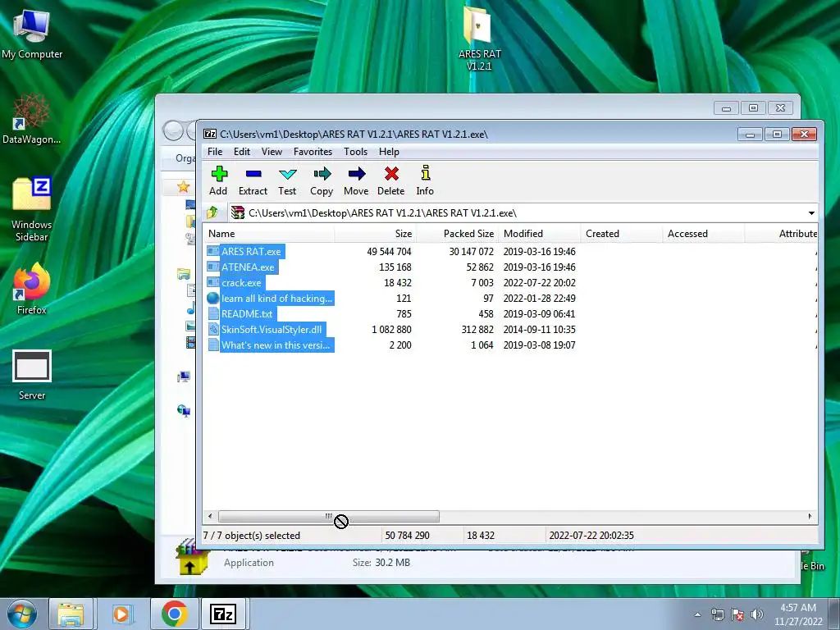
Task: Click Favorites star in Explorer window
Action: [183, 186]
